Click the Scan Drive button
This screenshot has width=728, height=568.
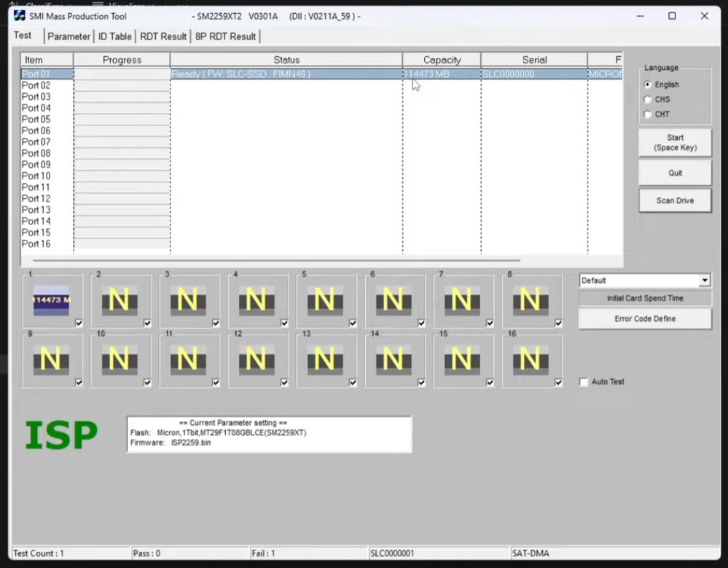point(675,201)
